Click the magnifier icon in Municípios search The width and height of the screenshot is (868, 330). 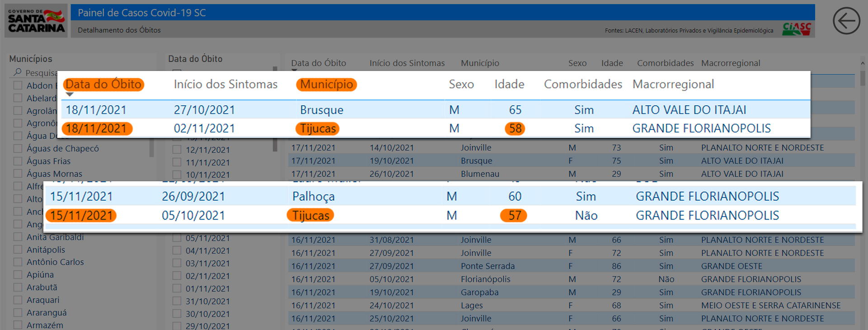[18, 72]
